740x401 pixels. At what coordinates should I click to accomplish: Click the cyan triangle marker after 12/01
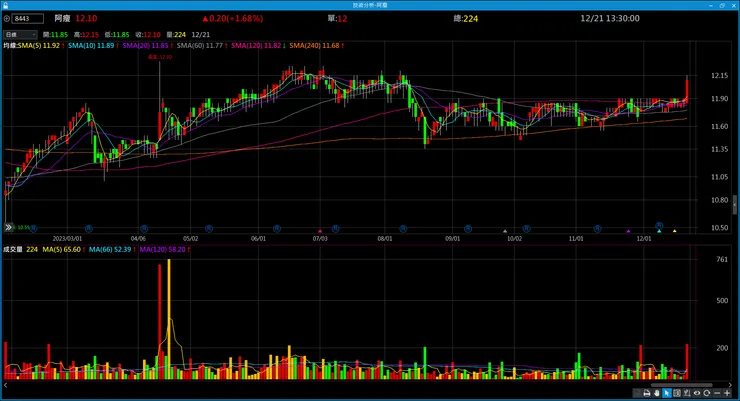pos(659,231)
